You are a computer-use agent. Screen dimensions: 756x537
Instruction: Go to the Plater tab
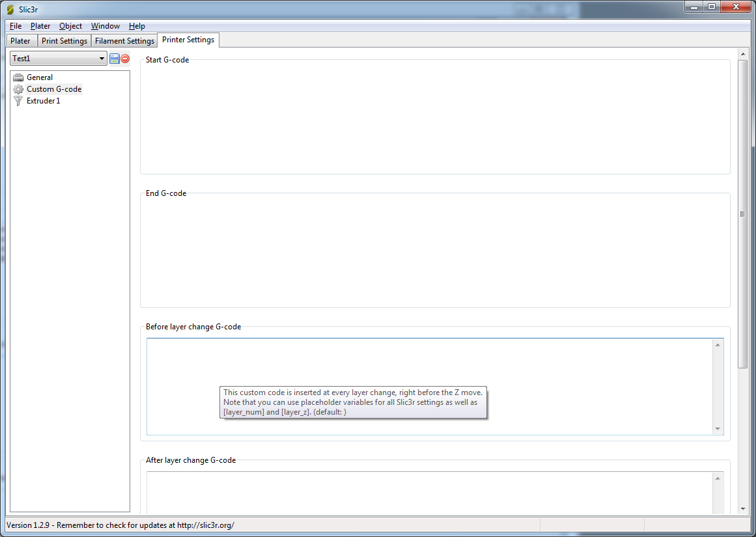coord(20,41)
